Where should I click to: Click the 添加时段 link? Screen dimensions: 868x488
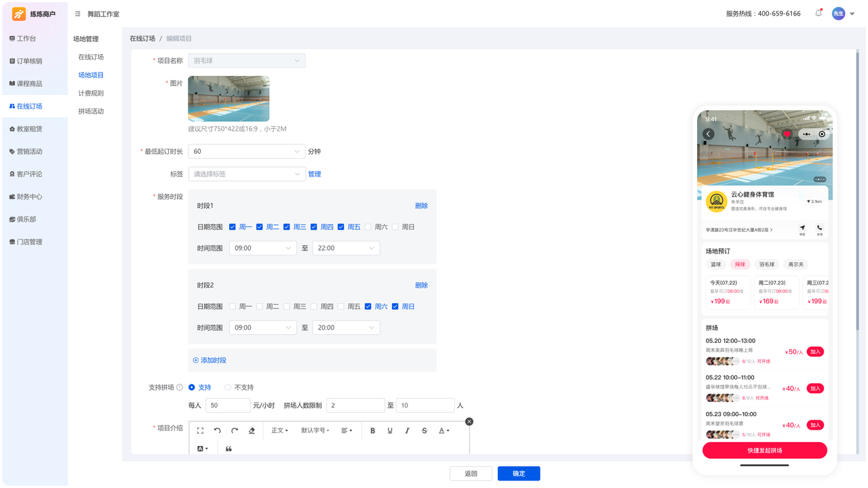[210, 361]
